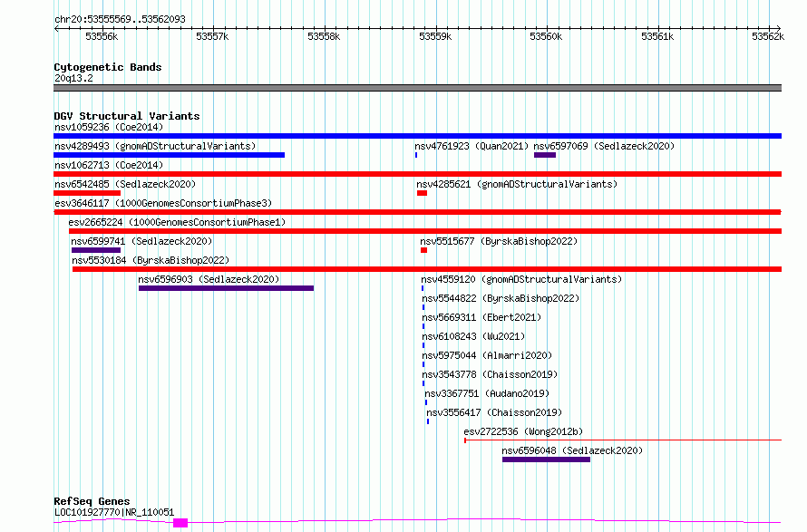The height and width of the screenshot is (532, 807).
Task: Click the LOC101927770|NR_110051 gene label
Action: coord(114,512)
